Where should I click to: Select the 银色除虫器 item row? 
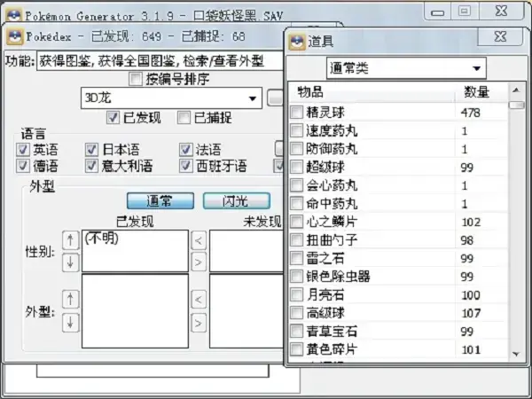click(399, 277)
